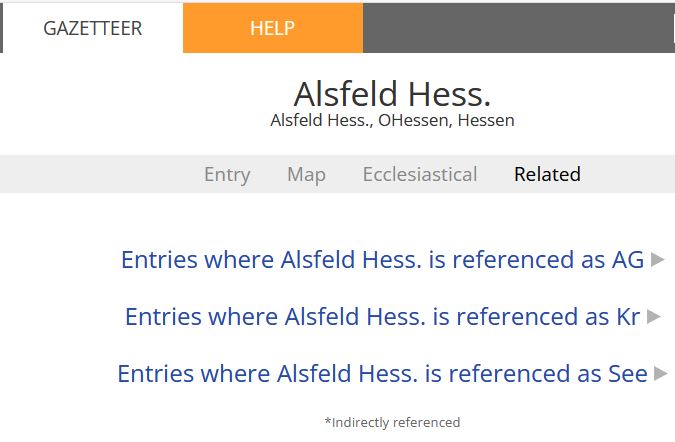This screenshot has height=442, width=675.
Task: Open the GAZETTEER tab
Action: [x=93, y=28]
